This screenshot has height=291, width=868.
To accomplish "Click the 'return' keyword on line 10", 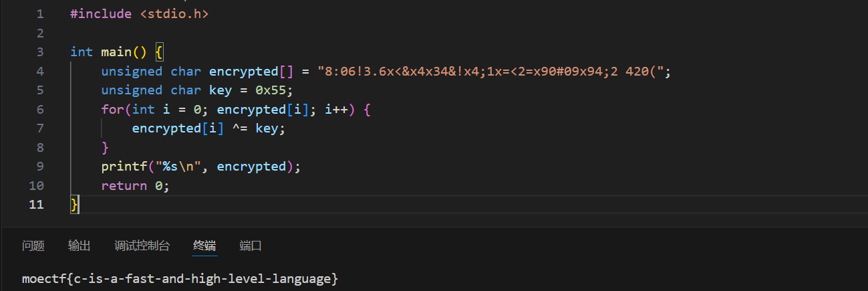I will [x=124, y=185].
